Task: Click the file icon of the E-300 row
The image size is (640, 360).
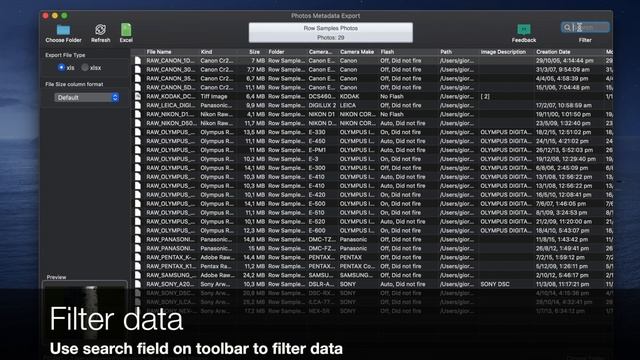Action: click(x=138, y=168)
